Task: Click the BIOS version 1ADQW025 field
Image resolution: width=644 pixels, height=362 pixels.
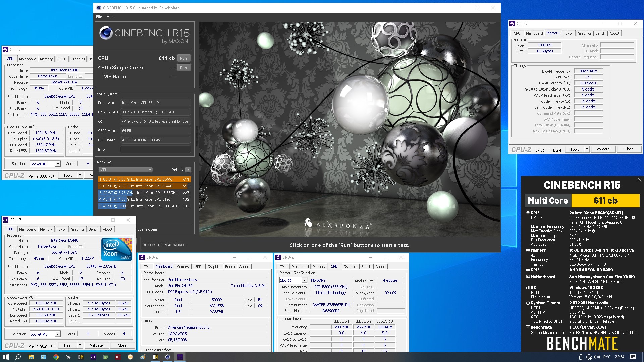Action: click(x=216, y=334)
